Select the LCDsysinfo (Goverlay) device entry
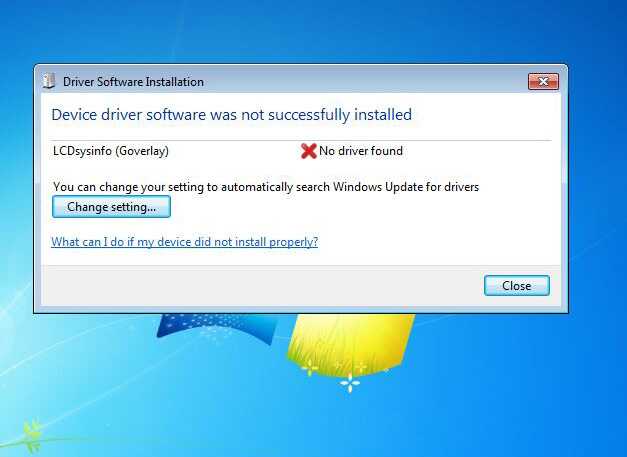The height and width of the screenshot is (457, 627). coord(111,151)
